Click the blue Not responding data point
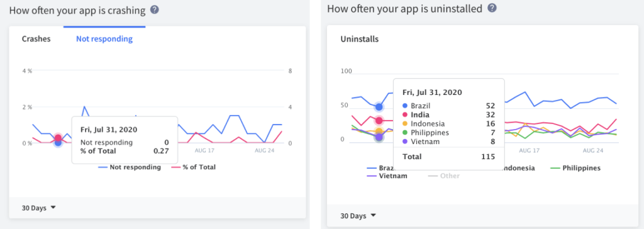 (x=58, y=143)
